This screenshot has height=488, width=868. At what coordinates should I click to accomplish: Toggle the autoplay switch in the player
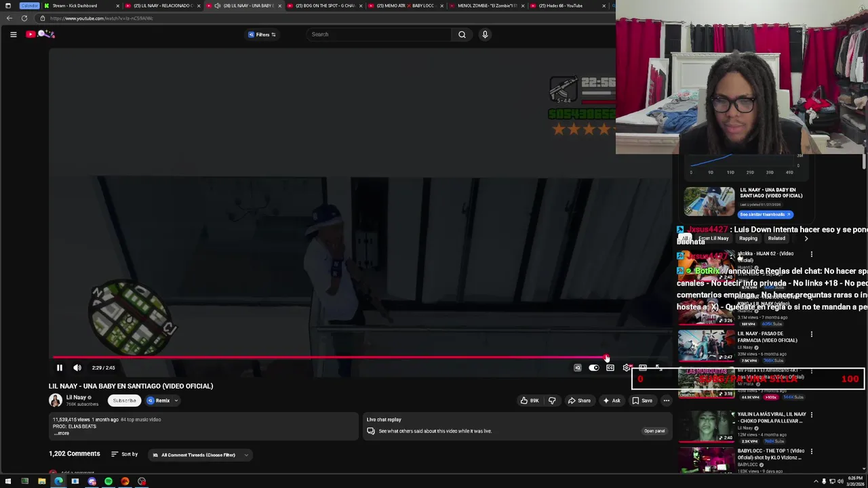(593, 367)
